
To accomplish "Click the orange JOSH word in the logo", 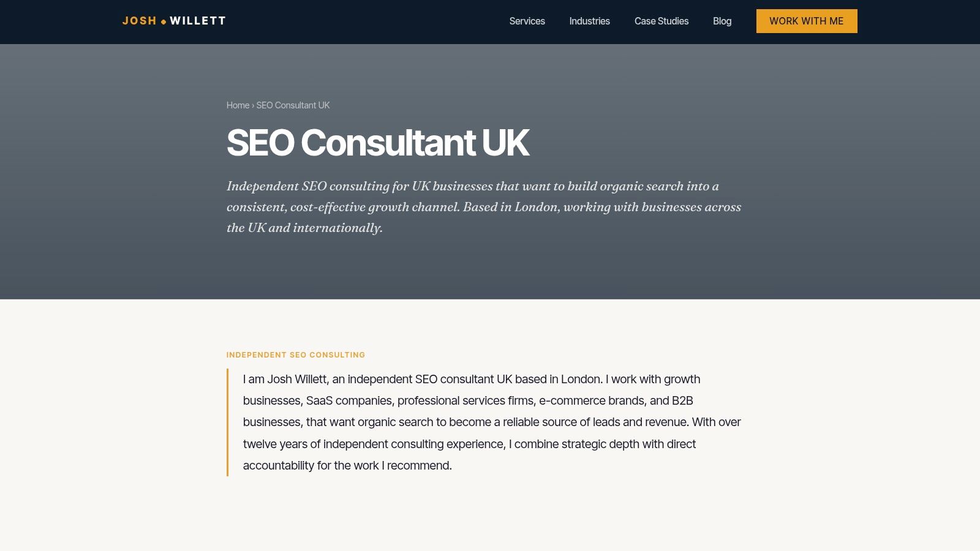I will 140,21.
